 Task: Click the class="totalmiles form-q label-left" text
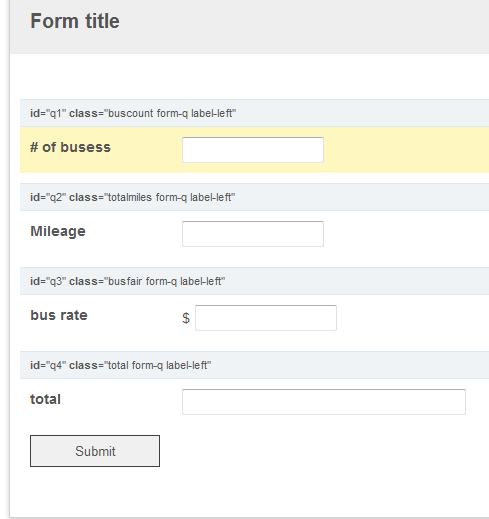(x=152, y=197)
